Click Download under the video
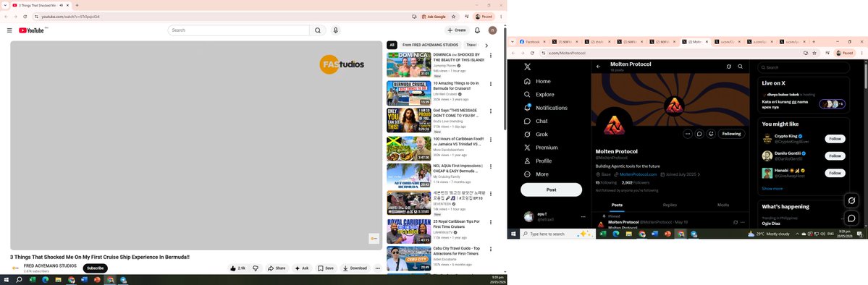This screenshot has width=868, height=285. coord(355,268)
